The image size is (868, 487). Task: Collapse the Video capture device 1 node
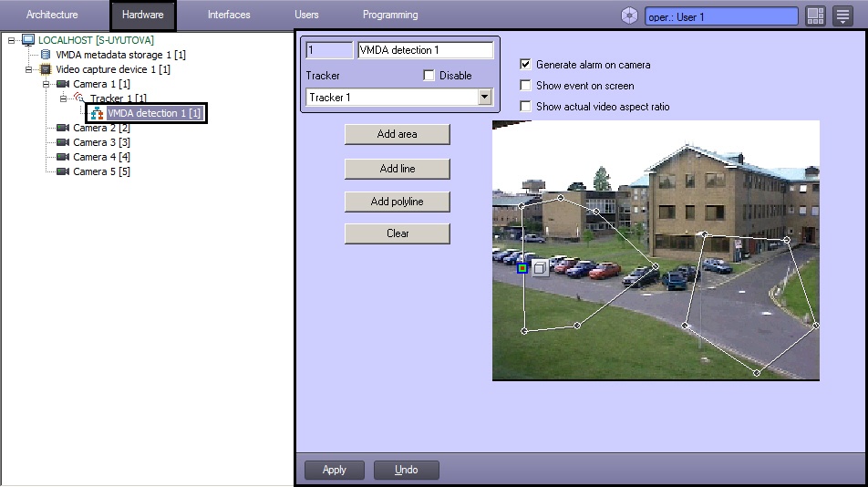[29, 69]
